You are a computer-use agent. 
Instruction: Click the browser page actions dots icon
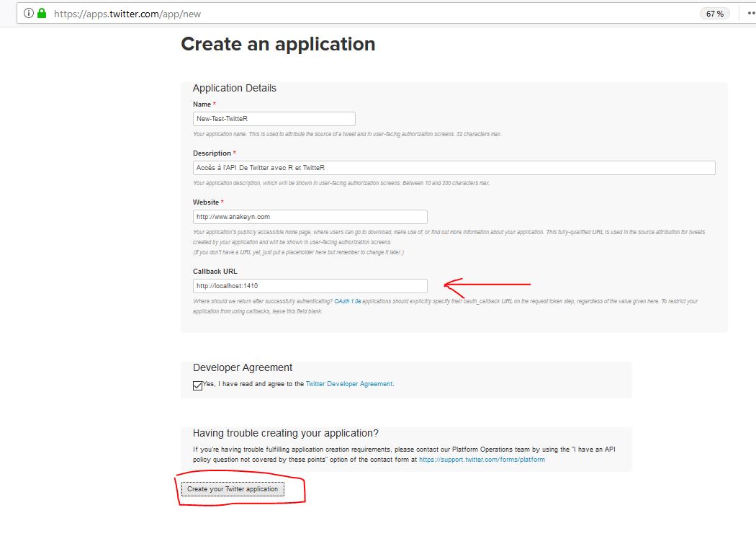(x=751, y=14)
